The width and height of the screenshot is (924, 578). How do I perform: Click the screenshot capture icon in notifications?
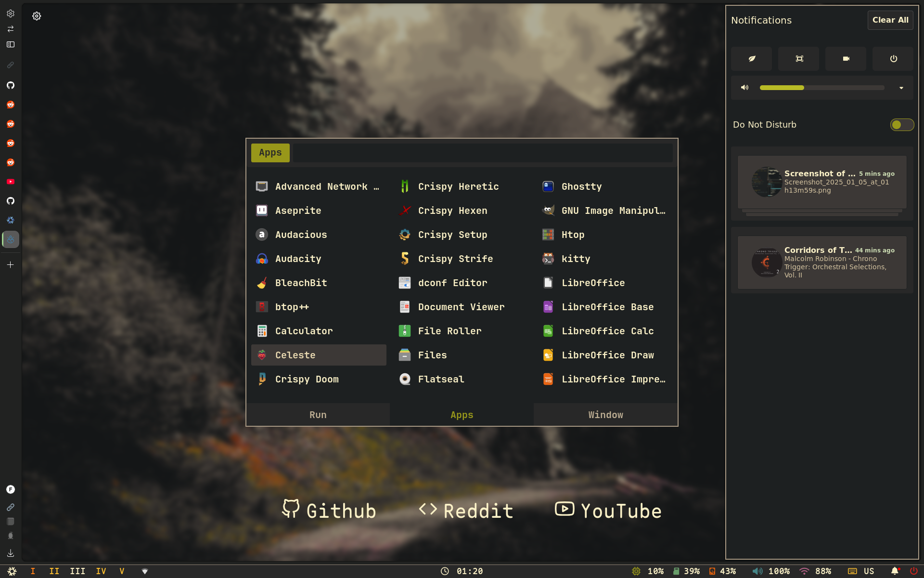point(799,59)
